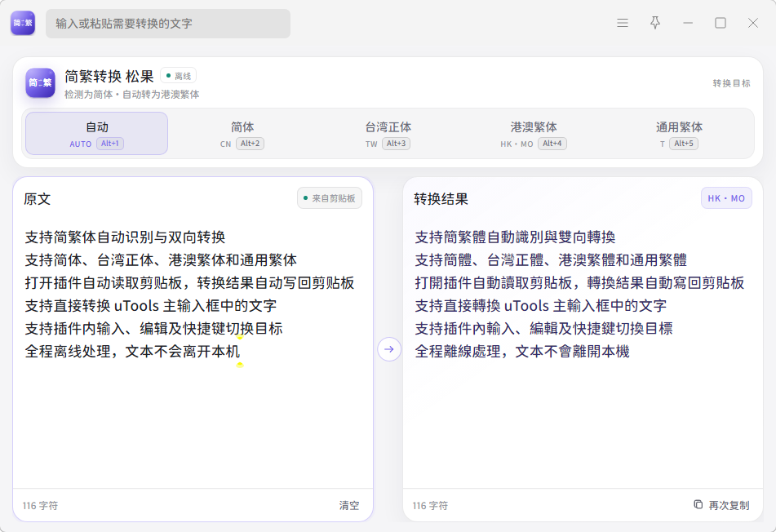
Task: Click source line 支持简繁体自动识别与双向转换
Action: [x=125, y=237]
